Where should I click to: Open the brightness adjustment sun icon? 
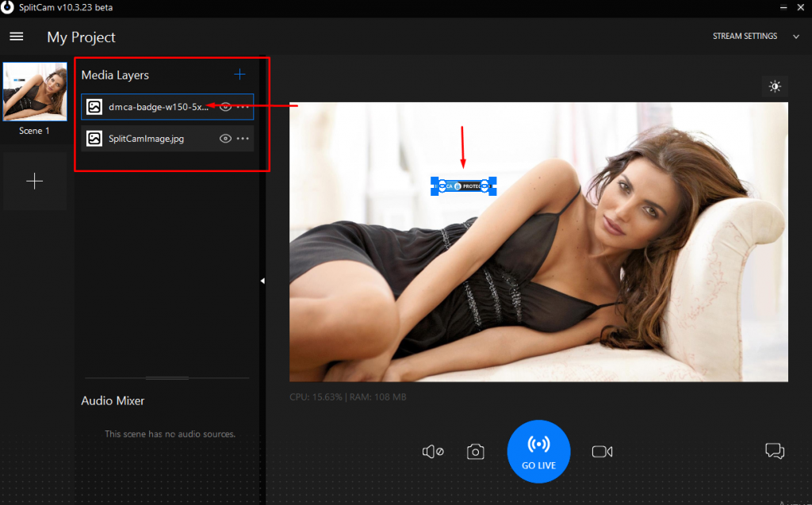(775, 86)
